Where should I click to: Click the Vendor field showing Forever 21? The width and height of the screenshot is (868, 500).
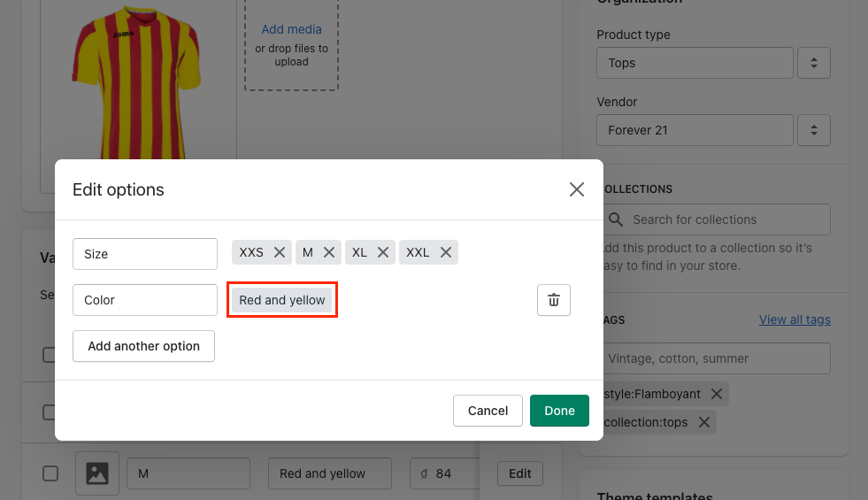coord(695,130)
